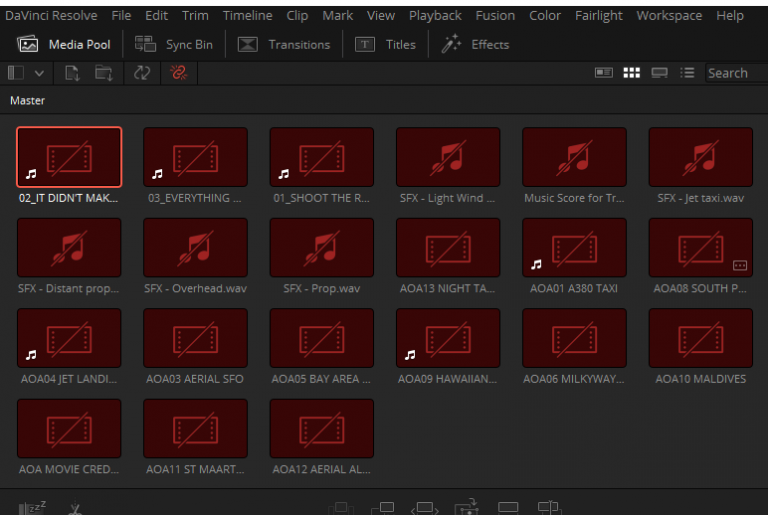768x515 pixels.
Task: Select the AOA03 AERIAL SFO clip
Action: pyautogui.click(x=195, y=338)
